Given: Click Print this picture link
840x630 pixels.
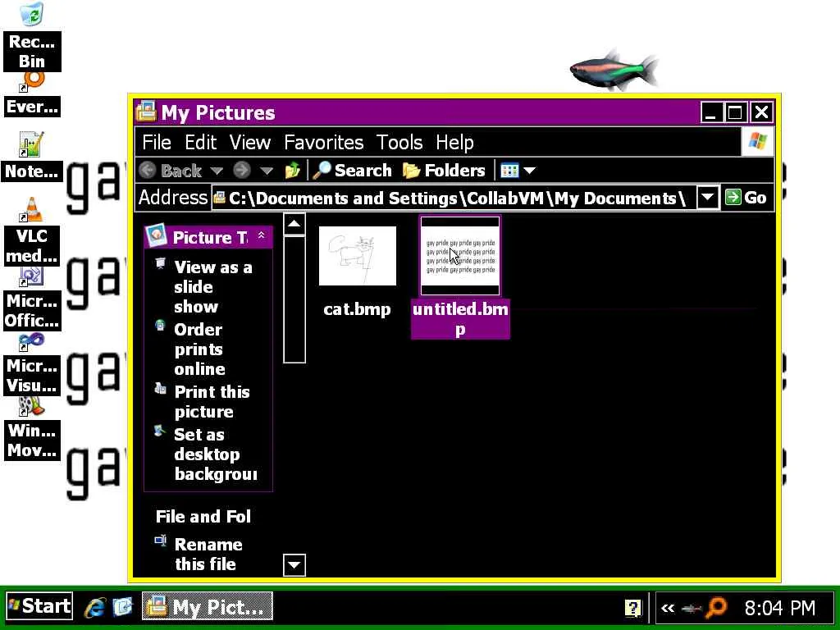Looking at the screenshot, I should pos(212,401).
